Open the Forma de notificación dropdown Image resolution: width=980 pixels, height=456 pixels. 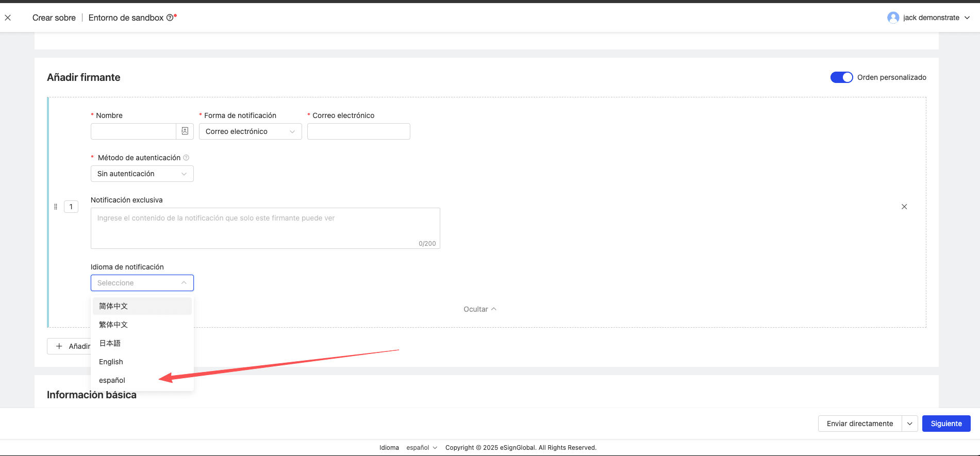tap(250, 131)
